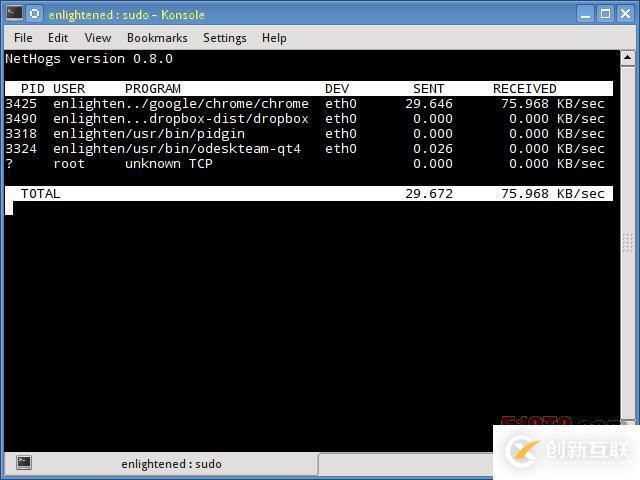
Task: Click the 'NetHogs version 0.8.0' text
Action: coord(89,59)
